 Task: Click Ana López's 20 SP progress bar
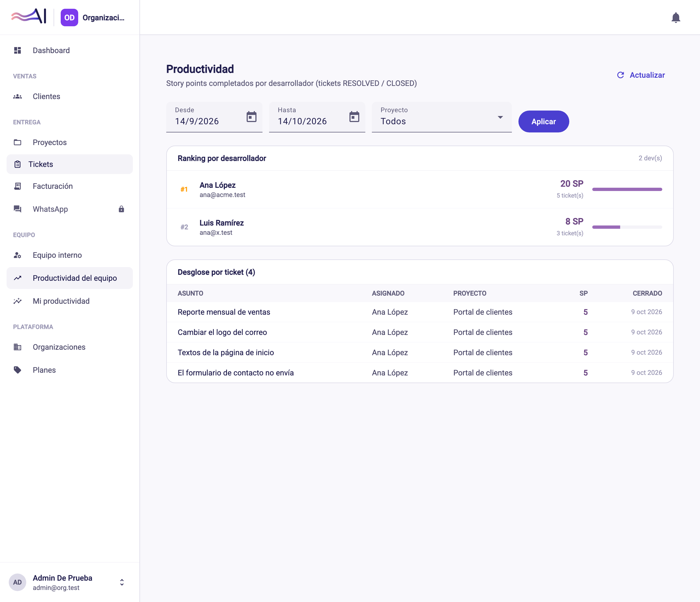(627, 189)
